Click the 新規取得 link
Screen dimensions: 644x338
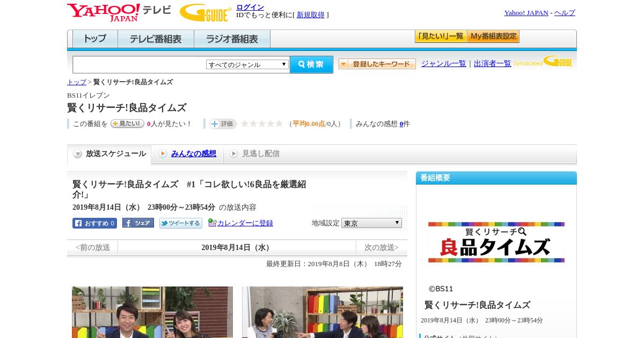pyautogui.click(x=311, y=15)
